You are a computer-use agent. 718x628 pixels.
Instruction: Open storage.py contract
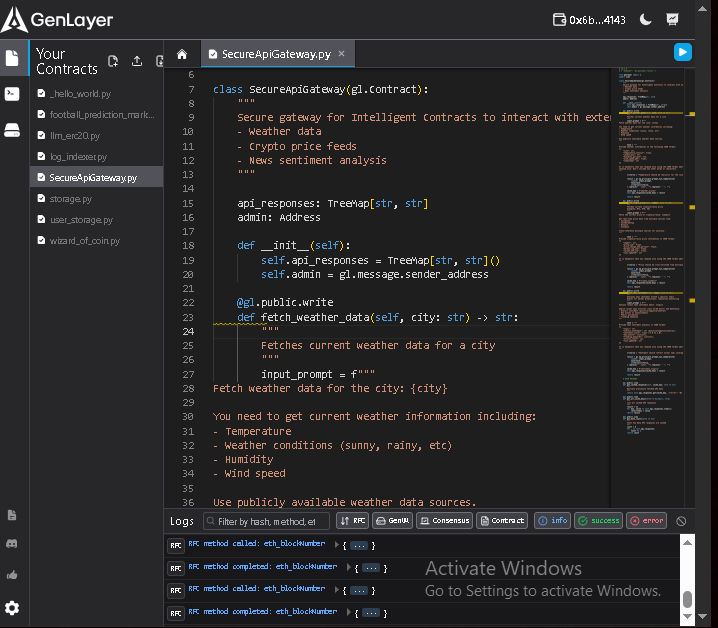[x=97, y=199]
